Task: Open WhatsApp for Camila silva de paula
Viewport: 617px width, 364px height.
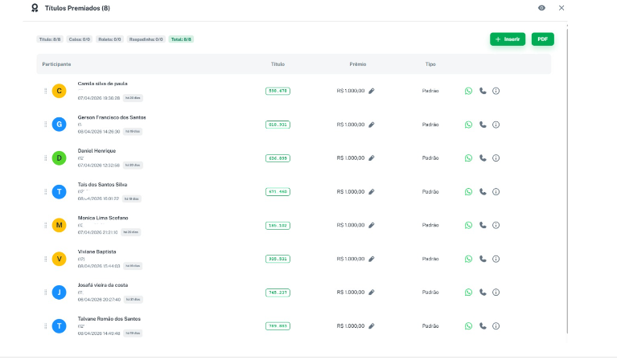Action: point(468,91)
